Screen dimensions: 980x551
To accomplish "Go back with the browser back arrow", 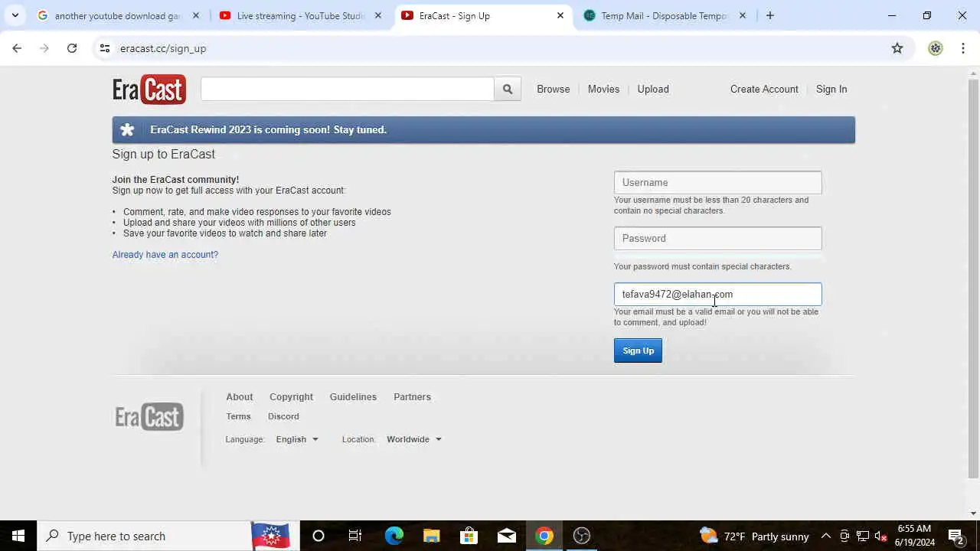I will pos(17,48).
